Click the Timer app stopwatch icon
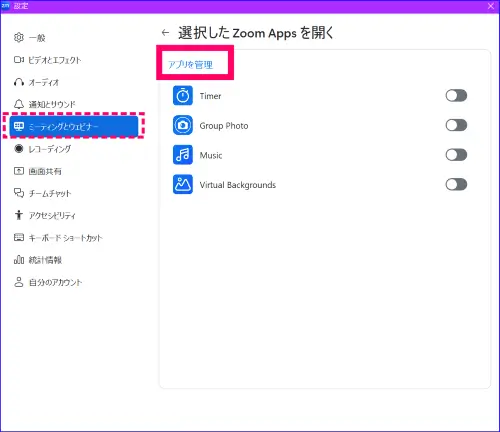This screenshot has height=432, width=500. click(183, 96)
